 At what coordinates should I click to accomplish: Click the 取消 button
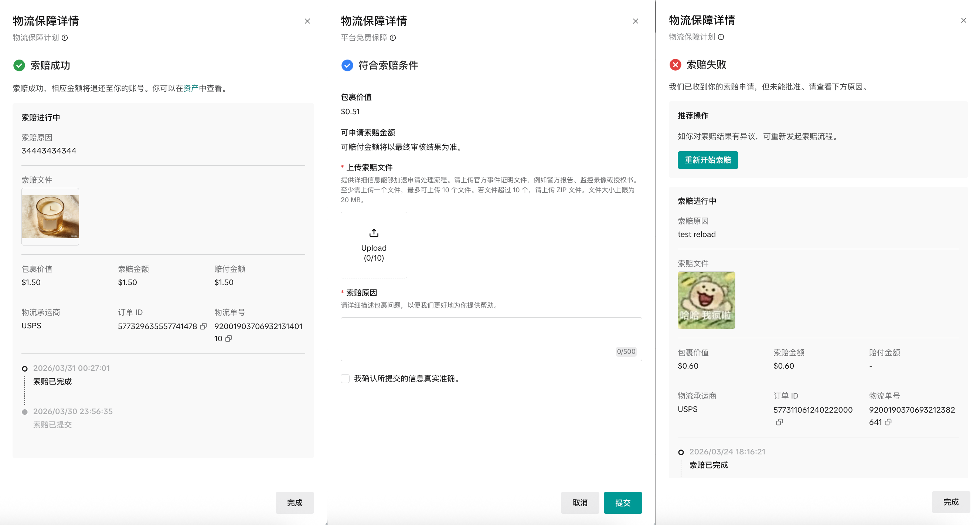[x=579, y=502]
